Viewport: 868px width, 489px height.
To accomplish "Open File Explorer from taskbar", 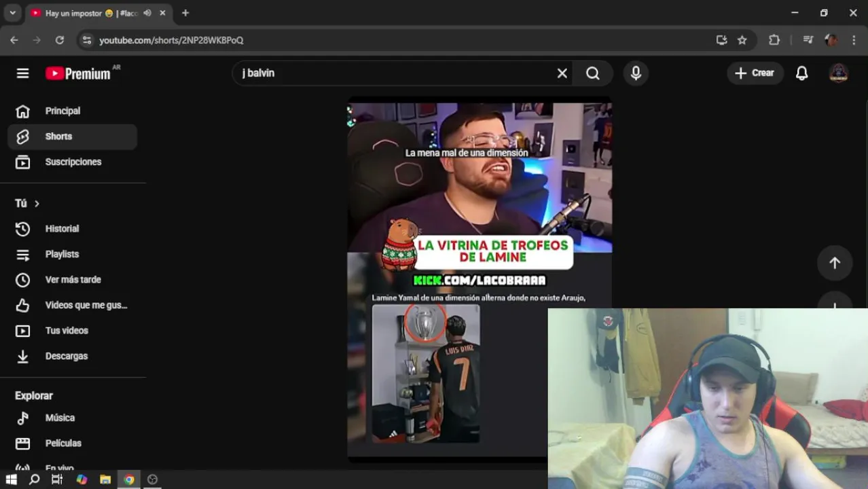I will point(105,479).
